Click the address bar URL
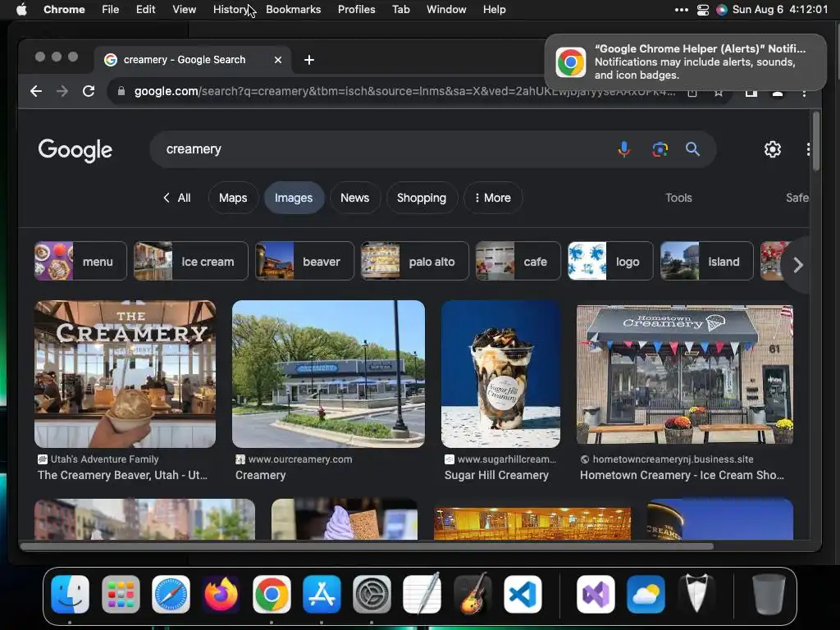The image size is (840, 630). click(404, 91)
